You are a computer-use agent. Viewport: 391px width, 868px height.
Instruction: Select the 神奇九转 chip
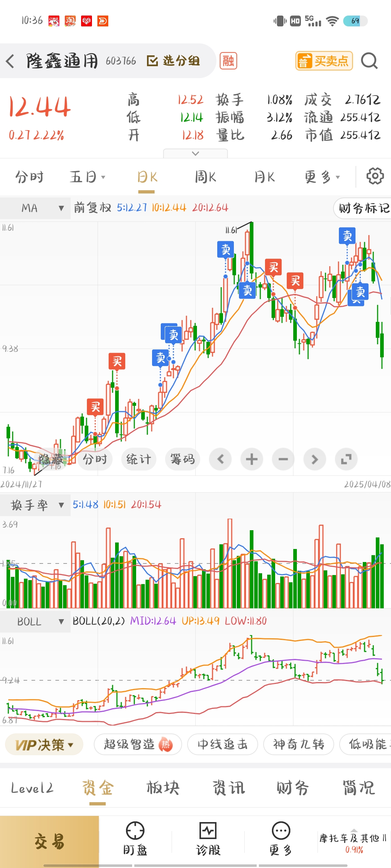tap(298, 745)
